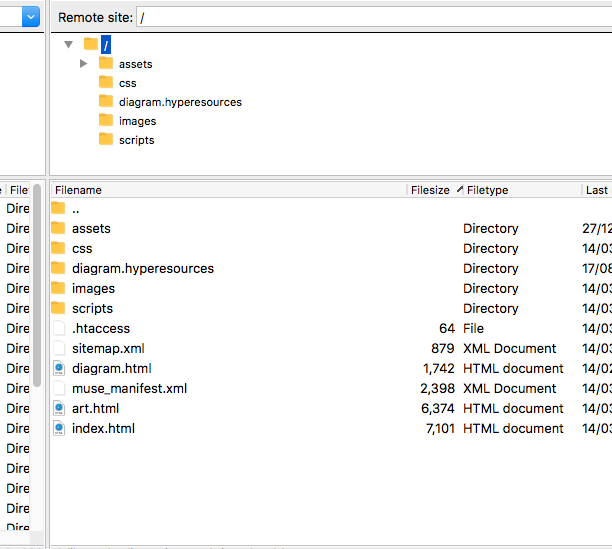Select images folder in remote tree
Viewport: 612px width, 549px height.
(137, 121)
